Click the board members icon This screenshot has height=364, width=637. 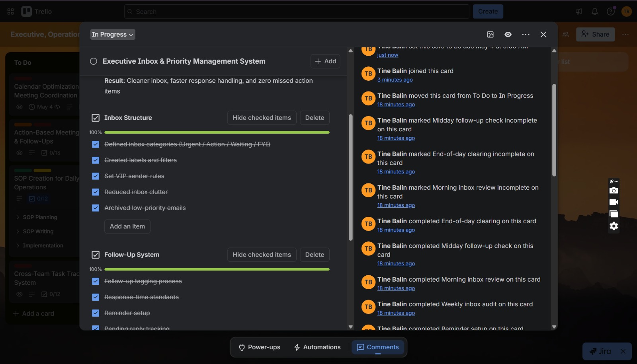(566, 35)
